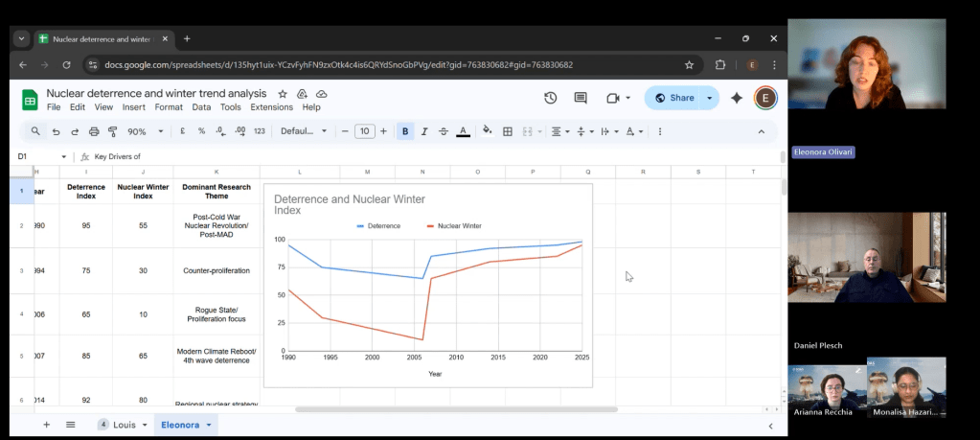Click the Gemini sparkle icon

(x=737, y=98)
